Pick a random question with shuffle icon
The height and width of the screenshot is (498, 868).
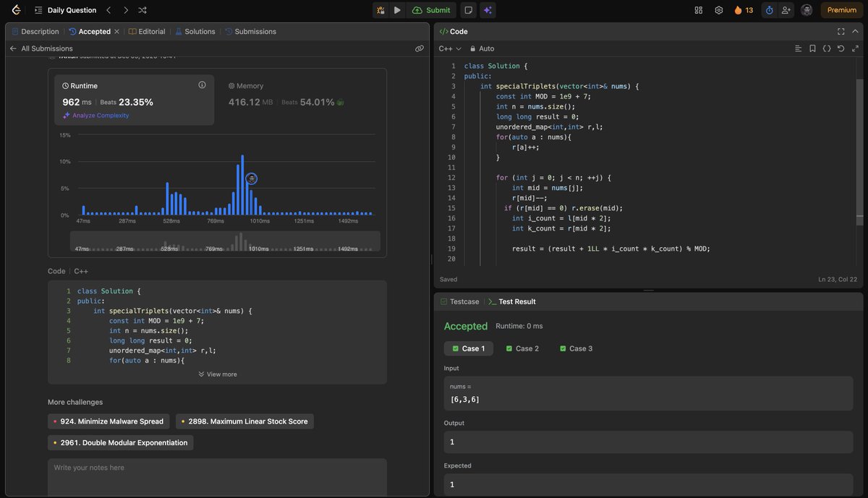(x=142, y=10)
